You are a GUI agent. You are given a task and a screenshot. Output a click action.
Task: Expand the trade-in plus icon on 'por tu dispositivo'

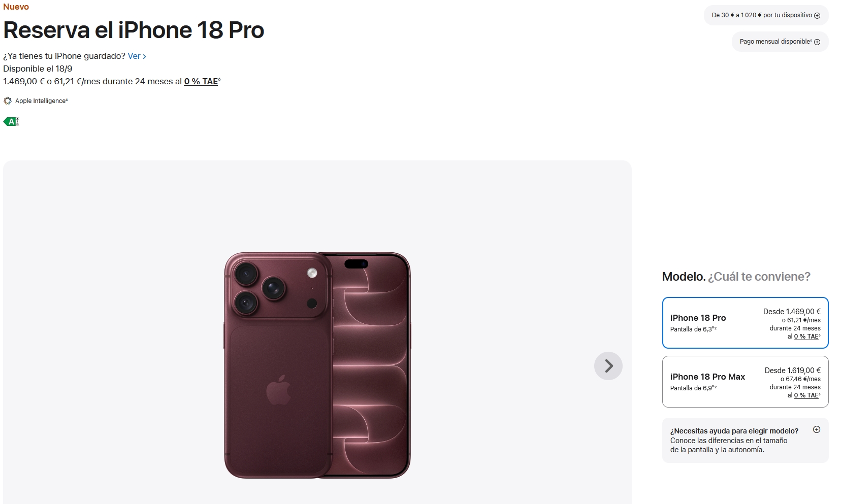[x=817, y=15]
